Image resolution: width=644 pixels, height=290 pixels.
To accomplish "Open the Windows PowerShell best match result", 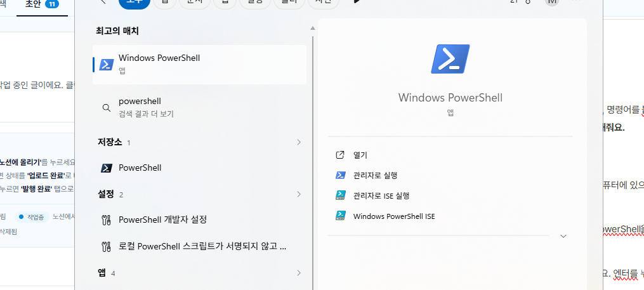I will click(x=199, y=65).
